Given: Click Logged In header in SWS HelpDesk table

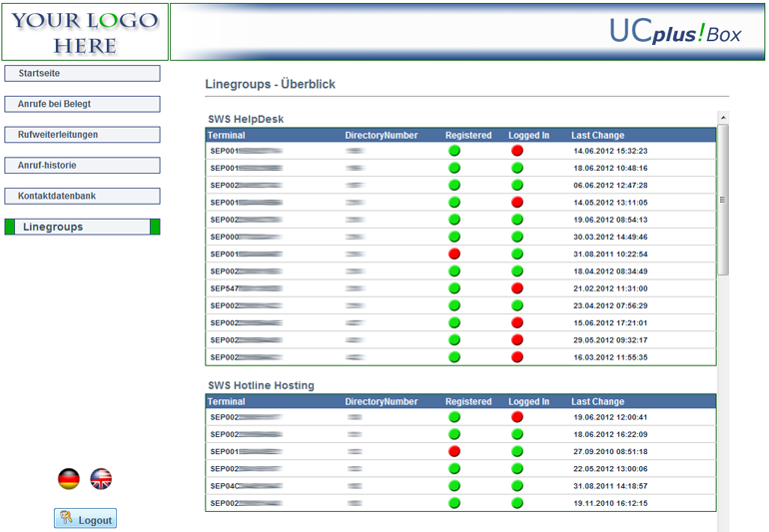Looking at the screenshot, I should [x=528, y=136].
